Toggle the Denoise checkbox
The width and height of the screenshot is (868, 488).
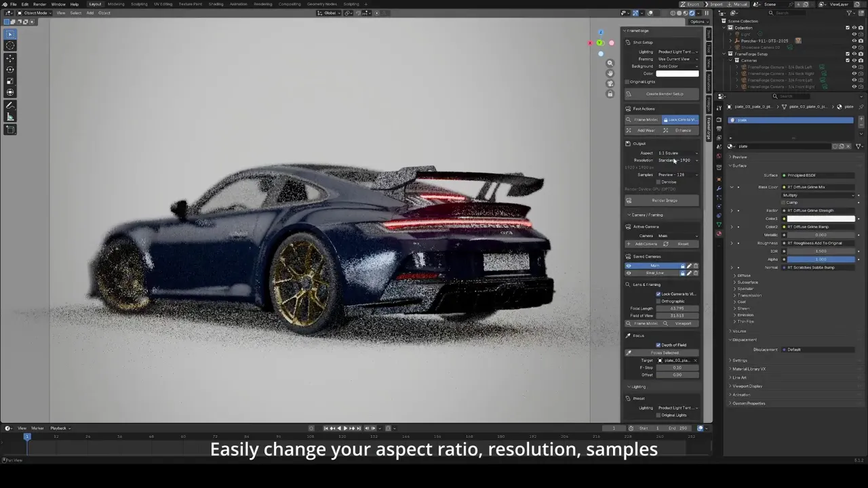[x=658, y=182]
